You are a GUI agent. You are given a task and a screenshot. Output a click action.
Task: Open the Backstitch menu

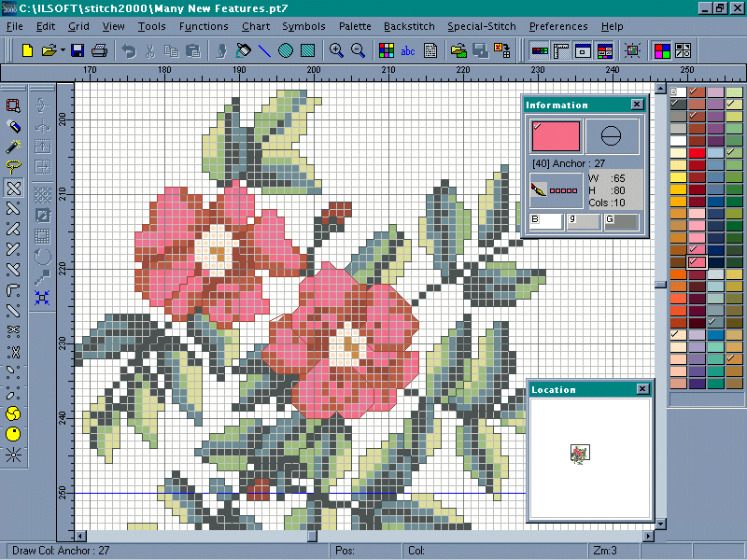409,26
